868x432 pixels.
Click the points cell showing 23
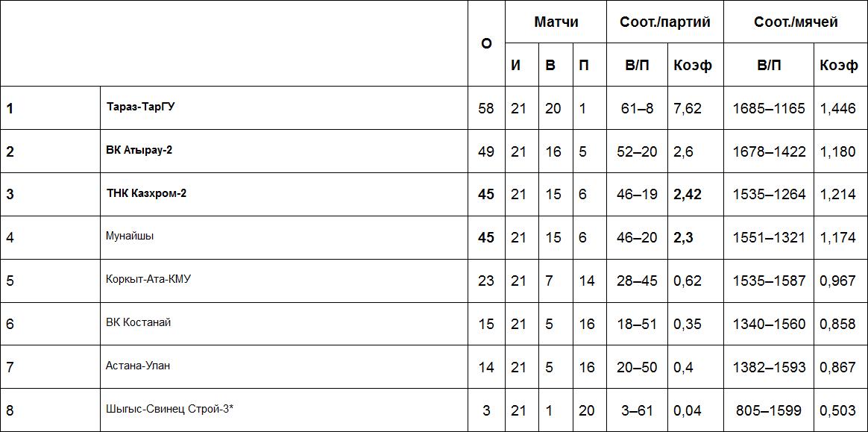pyautogui.click(x=486, y=281)
